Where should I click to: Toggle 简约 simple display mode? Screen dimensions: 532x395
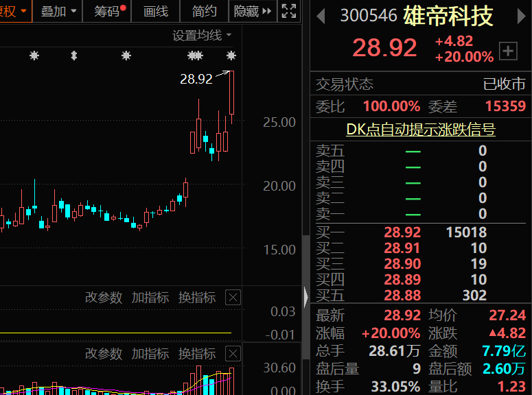(x=204, y=11)
